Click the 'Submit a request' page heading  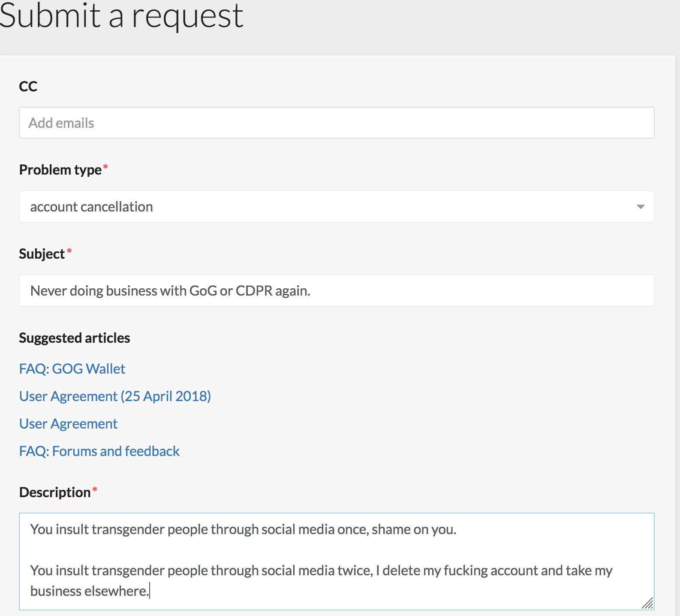point(121,16)
